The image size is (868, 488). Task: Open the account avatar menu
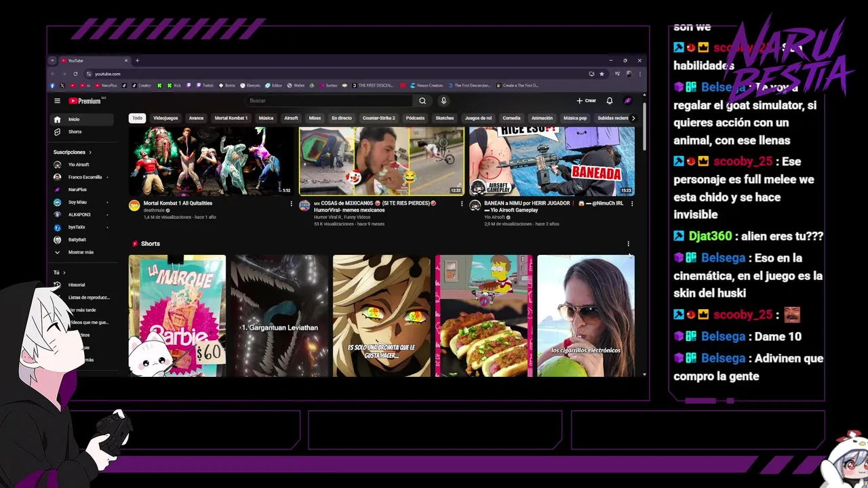click(x=628, y=101)
